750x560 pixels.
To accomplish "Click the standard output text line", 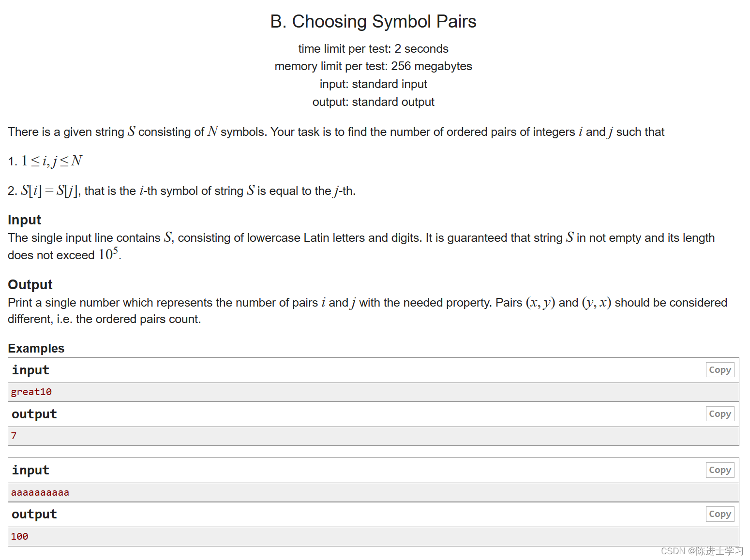I will tap(373, 102).
